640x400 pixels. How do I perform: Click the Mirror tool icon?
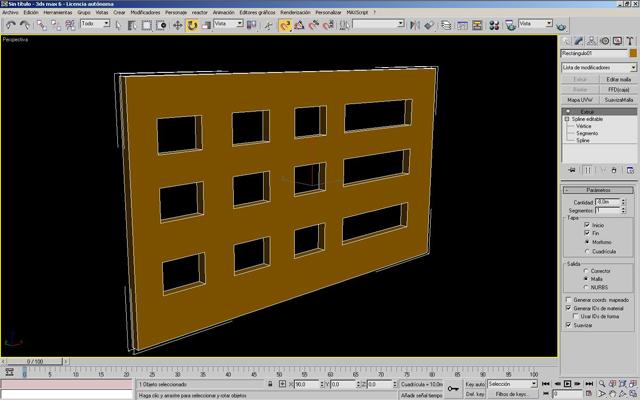414,25
